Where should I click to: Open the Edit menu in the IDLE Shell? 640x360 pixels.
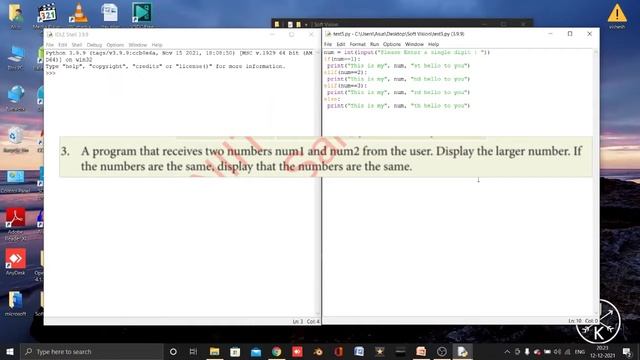[62, 45]
